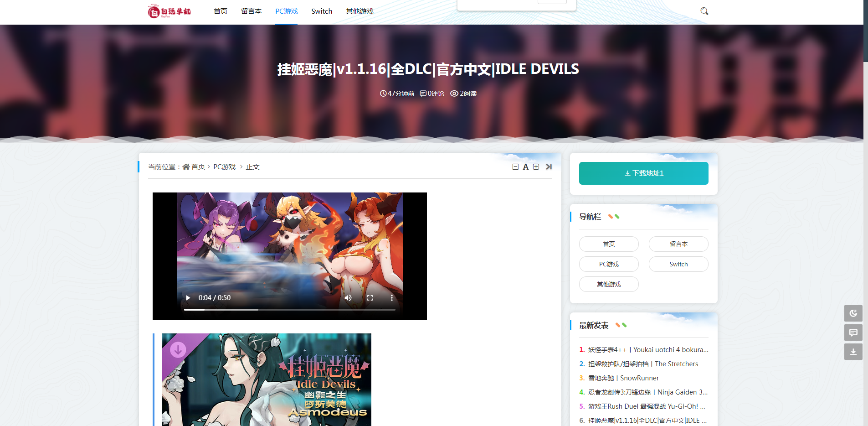Open post 妖怪手表4++ in latest list
This screenshot has width=868, height=426.
[648, 350]
